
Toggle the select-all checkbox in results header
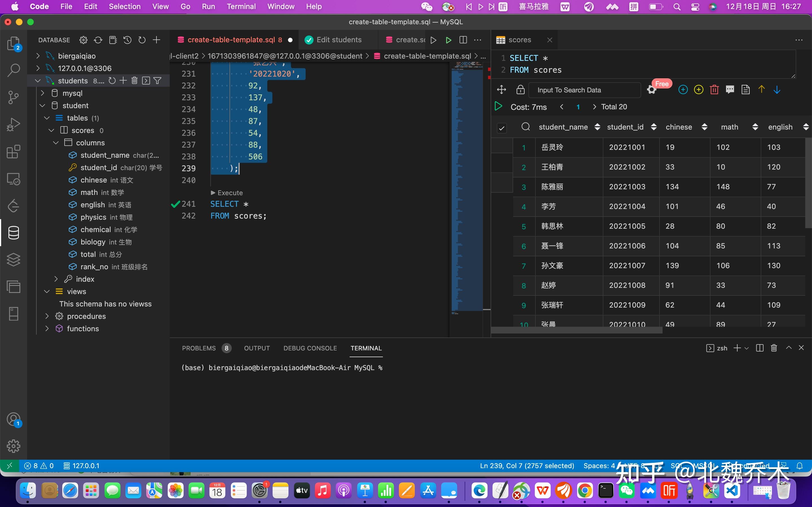pos(502,128)
